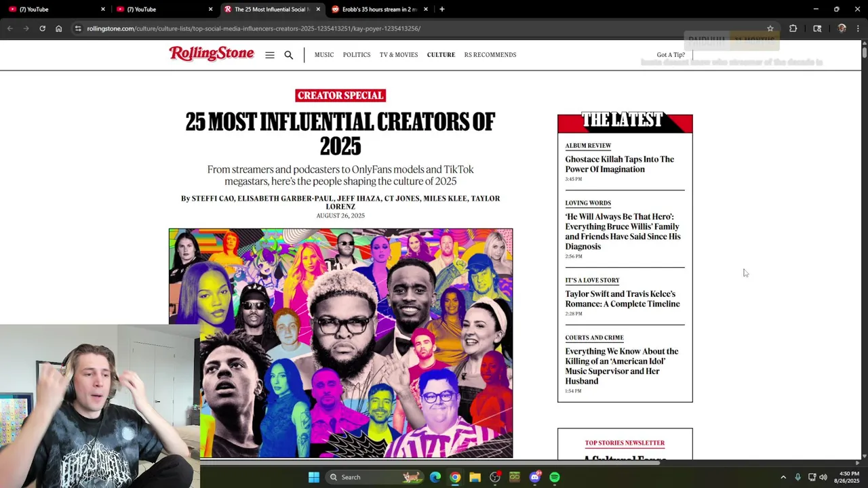Open the Windows Start menu

(314, 477)
